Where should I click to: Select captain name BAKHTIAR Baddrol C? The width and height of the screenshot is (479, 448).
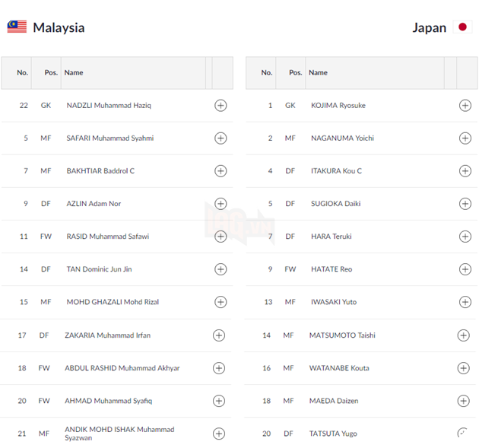tap(100, 171)
